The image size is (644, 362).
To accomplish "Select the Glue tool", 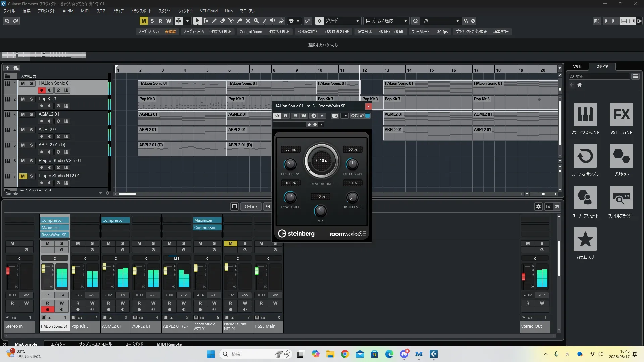I will click(x=239, y=21).
